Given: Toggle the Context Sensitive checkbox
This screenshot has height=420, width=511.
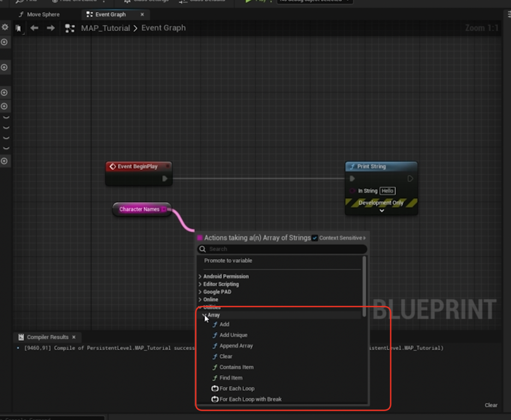Looking at the screenshot, I should coord(314,238).
